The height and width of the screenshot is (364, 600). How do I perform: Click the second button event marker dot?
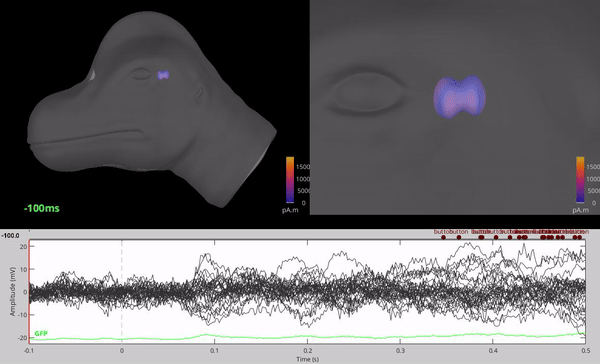pos(459,237)
